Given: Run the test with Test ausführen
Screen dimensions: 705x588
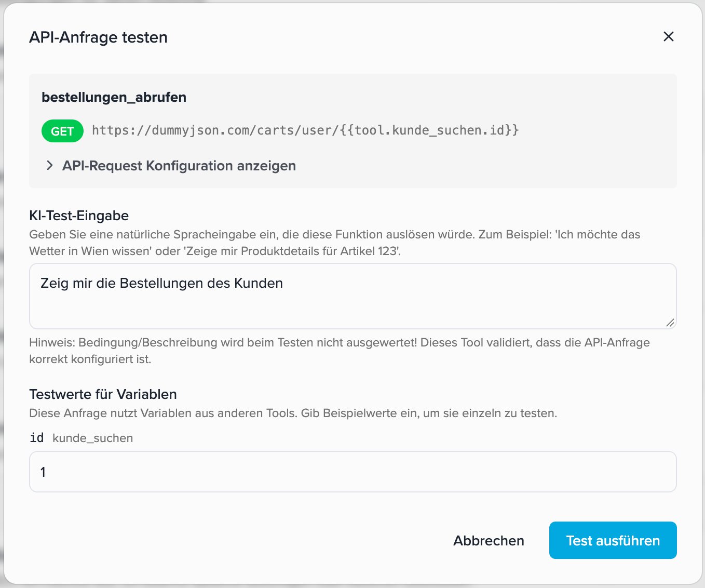Looking at the screenshot, I should point(613,540).
